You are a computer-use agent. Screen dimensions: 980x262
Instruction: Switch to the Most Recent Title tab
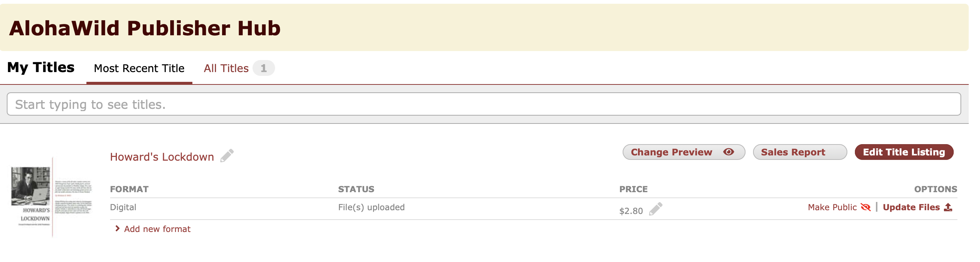click(139, 68)
